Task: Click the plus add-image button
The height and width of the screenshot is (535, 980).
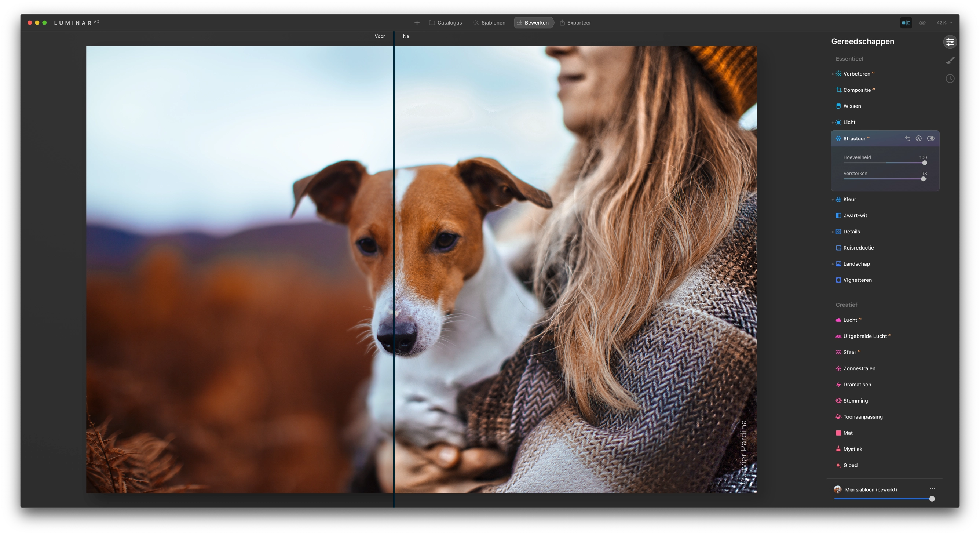Action: click(417, 23)
